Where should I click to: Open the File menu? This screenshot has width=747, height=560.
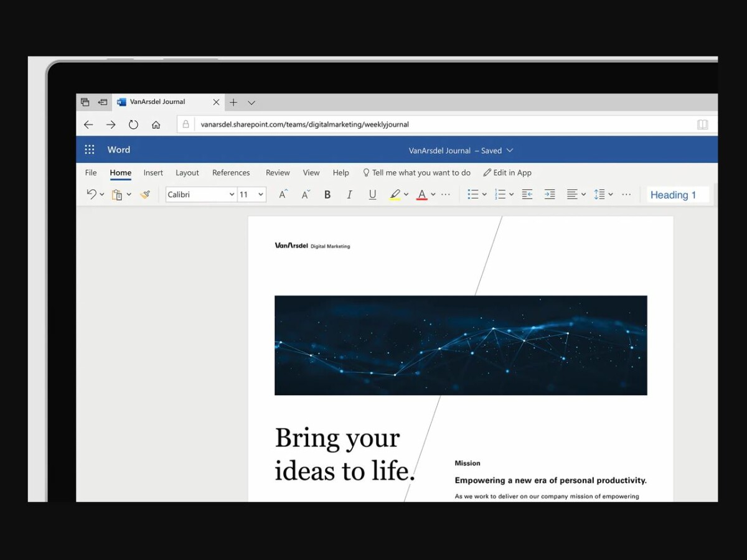[91, 173]
